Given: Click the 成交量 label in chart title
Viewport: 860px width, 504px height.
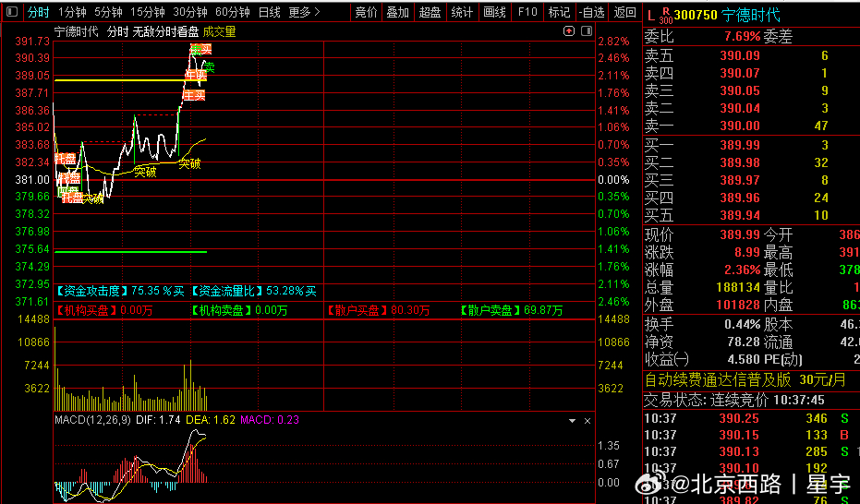Looking at the screenshot, I should (220, 31).
